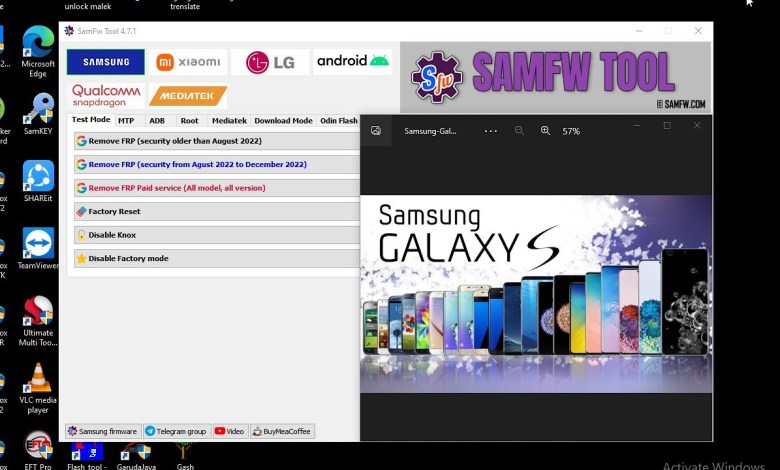This screenshot has width=780, height=470.
Task: Select the Samsung brand logo button
Action: [106, 62]
